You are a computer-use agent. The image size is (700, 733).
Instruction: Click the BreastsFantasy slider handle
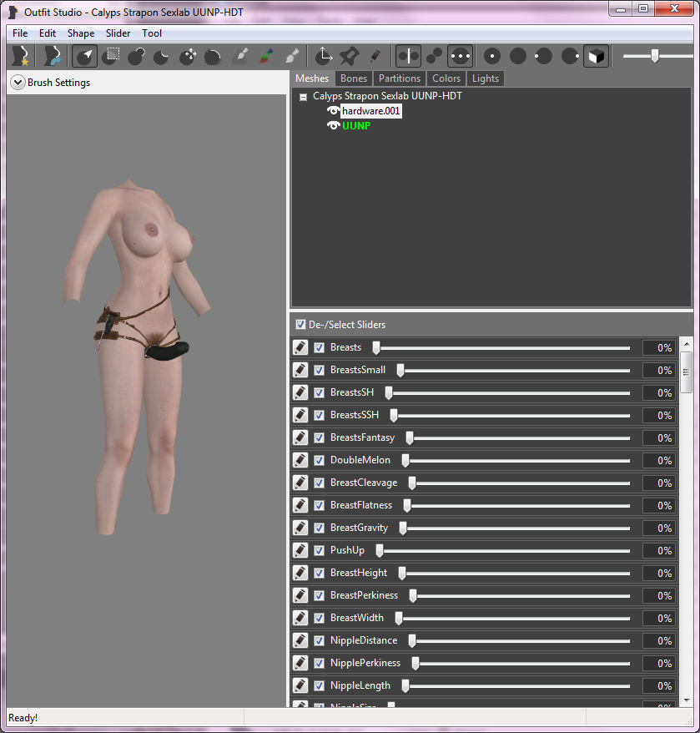[410, 438]
